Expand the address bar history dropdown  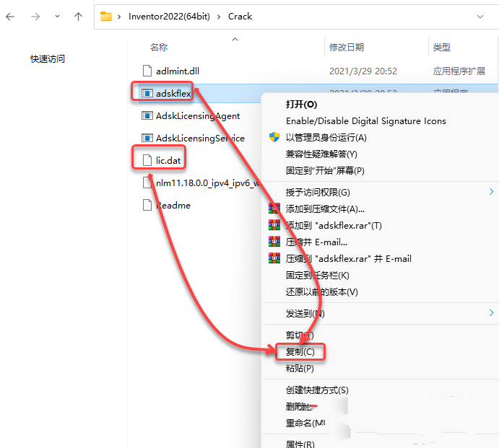pyautogui.click(x=480, y=17)
